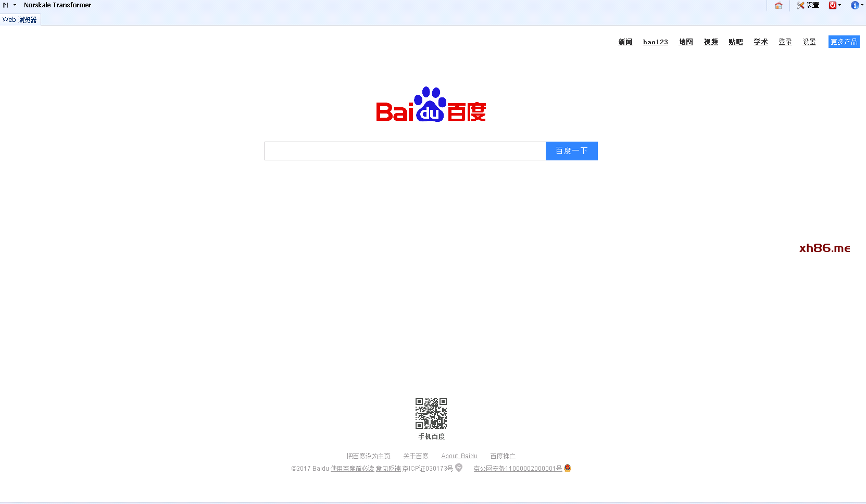This screenshot has height=504, width=866.
Task: Click the gray ICP shield icon
Action: pyautogui.click(x=459, y=468)
